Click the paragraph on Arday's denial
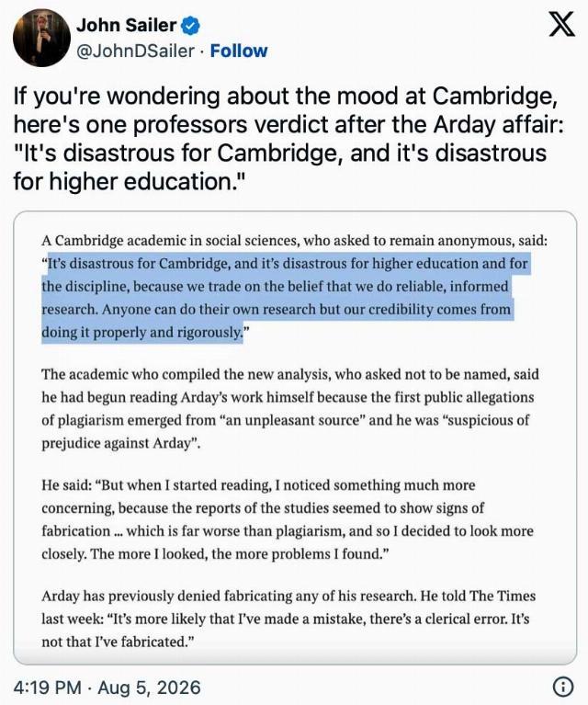 288,619
